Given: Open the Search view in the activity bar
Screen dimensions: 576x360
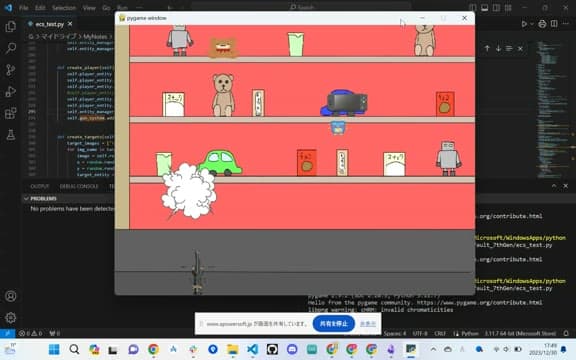Looking at the screenshot, I should [x=11, y=48].
